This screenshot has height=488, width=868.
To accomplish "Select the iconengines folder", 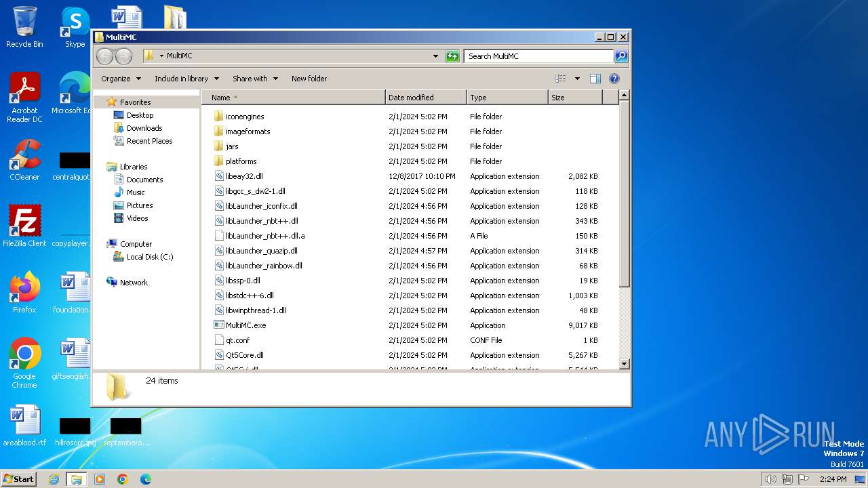I will pos(245,117).
